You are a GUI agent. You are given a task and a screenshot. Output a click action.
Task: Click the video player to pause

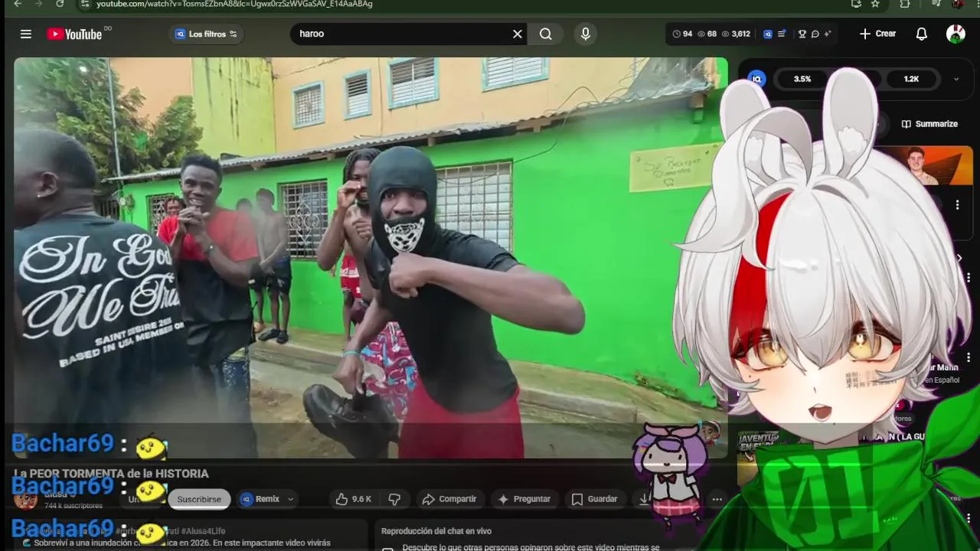[x=371, y=258]
